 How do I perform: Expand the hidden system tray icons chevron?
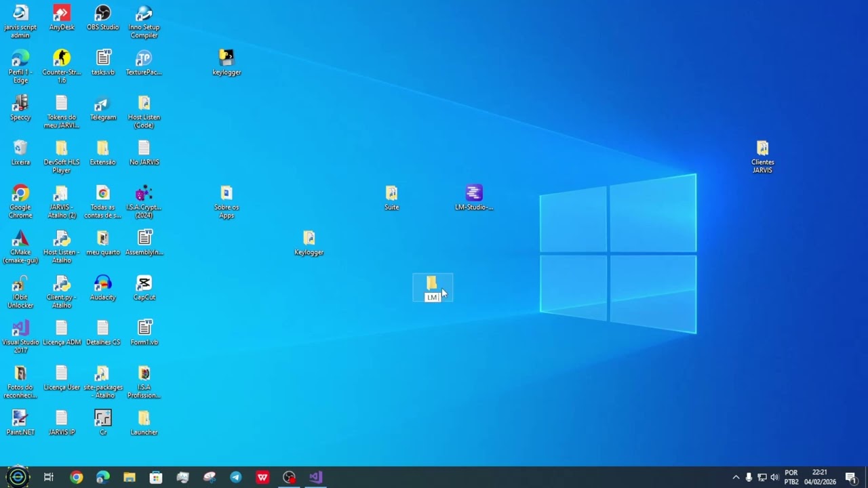coord(736,477)
